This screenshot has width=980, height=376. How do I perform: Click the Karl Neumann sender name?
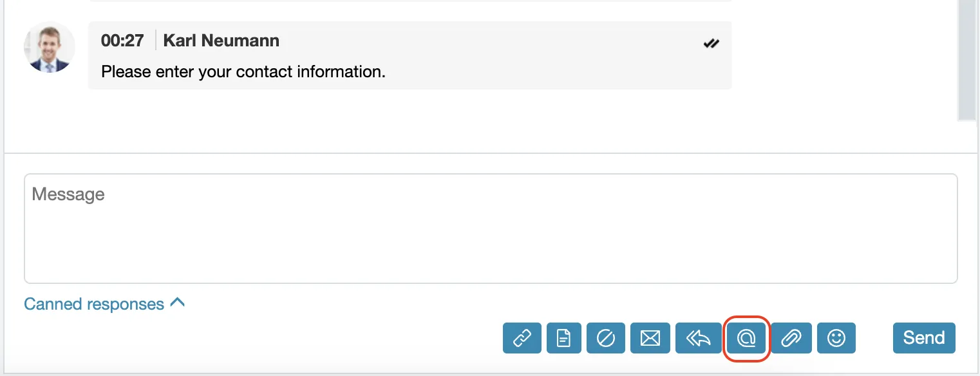[x=221, y=41]
